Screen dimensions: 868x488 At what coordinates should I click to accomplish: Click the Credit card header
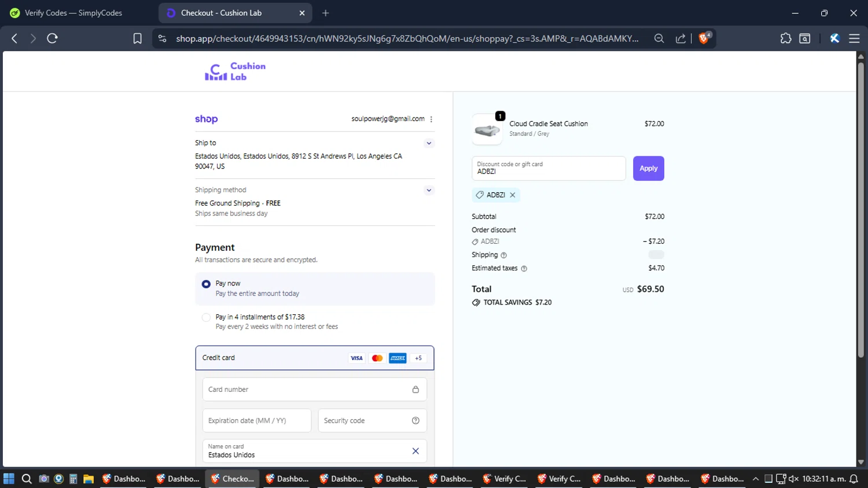[x=315, y=358]
